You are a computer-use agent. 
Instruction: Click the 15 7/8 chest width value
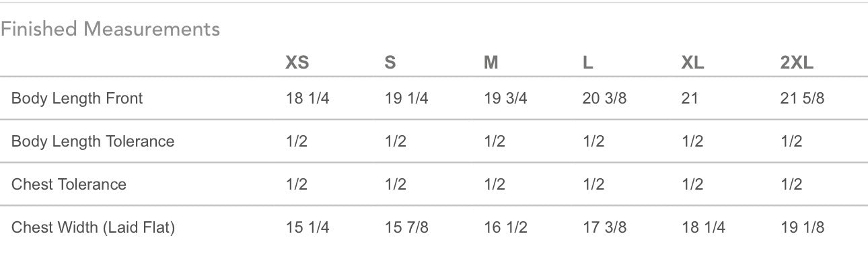(406, 227)
